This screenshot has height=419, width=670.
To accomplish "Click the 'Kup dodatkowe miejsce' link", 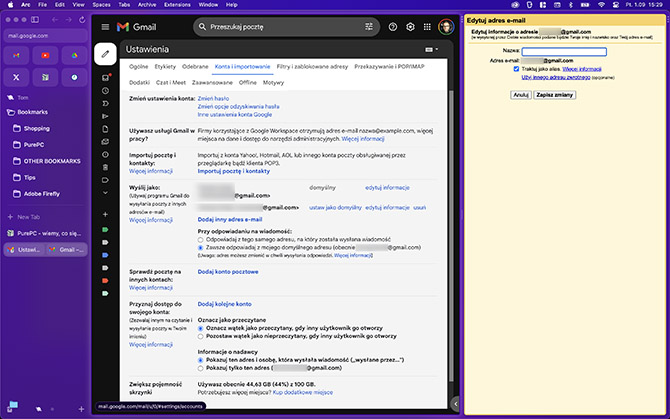I will click(303, 393).
